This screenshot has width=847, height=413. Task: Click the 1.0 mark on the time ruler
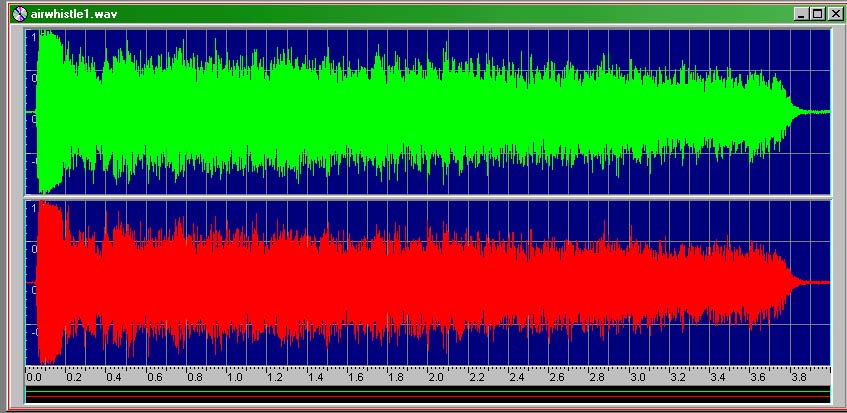(x=235, y=377)
